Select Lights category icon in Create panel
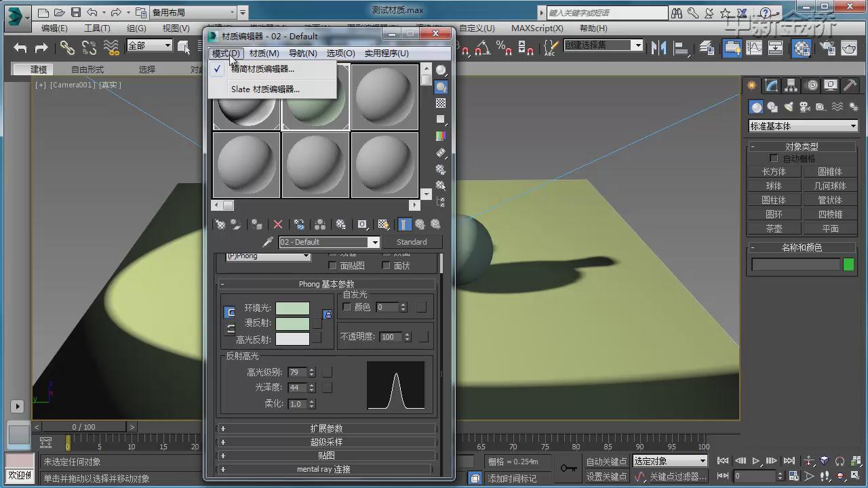Image resolution: width=868 pixels, height=488 pixels. (788, 107)
